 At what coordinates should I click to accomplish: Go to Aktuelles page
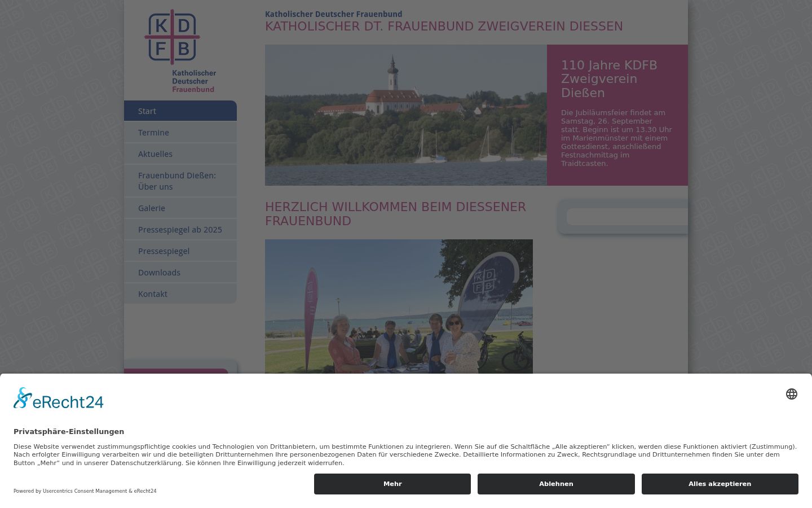[x=180, y=154]
